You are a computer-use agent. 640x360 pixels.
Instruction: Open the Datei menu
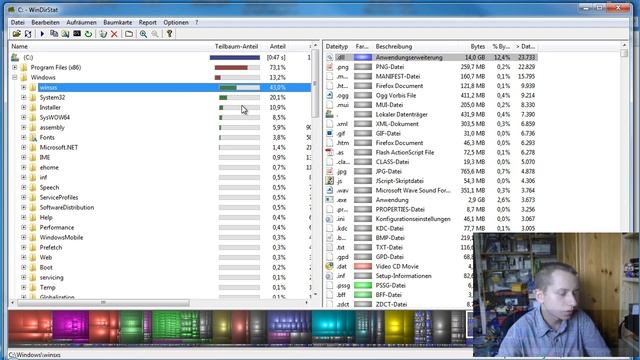click(x=18, y=22)
